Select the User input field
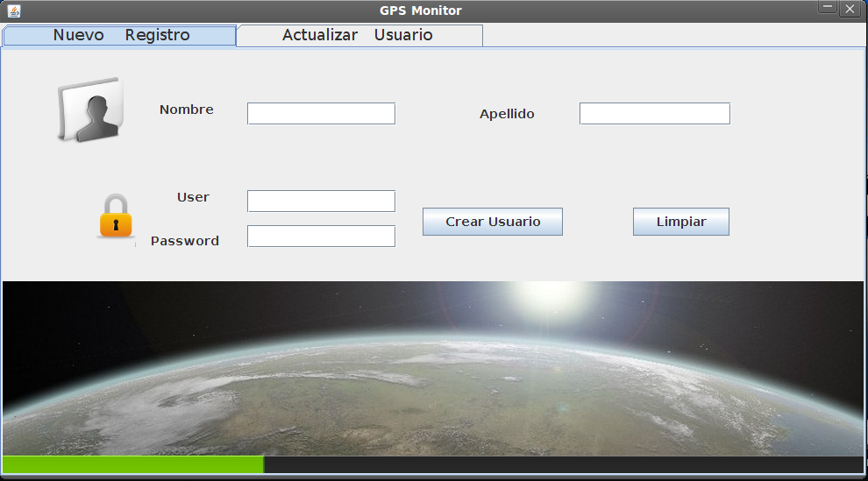Image resolution: width=868 pixels, height=481 pixels. pos(321,202)
